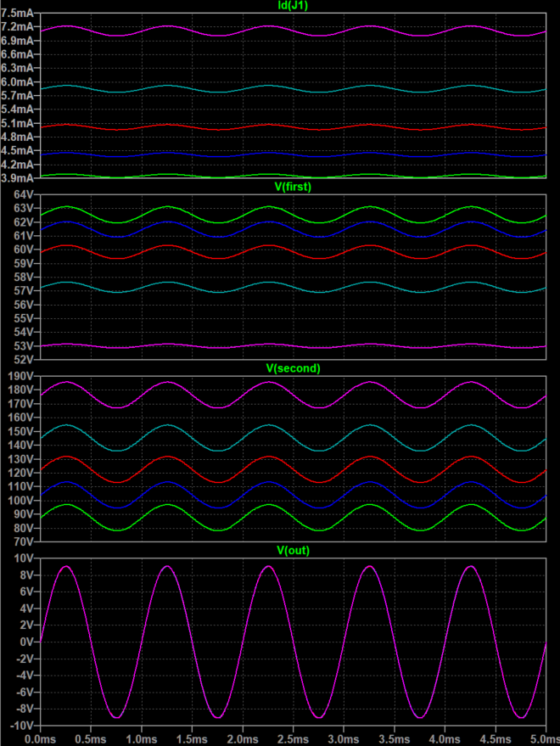
Task: Click the 5.4mA axis tick label
Action: click(17, 109)
